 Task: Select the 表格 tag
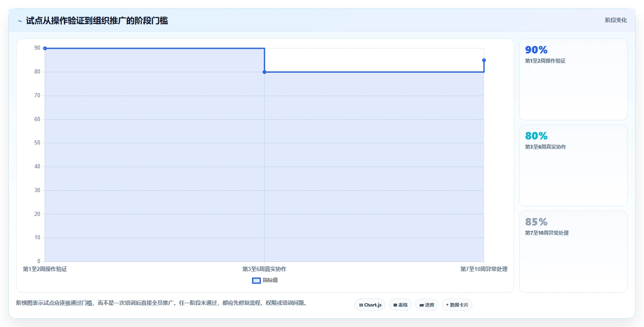[x=400, y=305]
